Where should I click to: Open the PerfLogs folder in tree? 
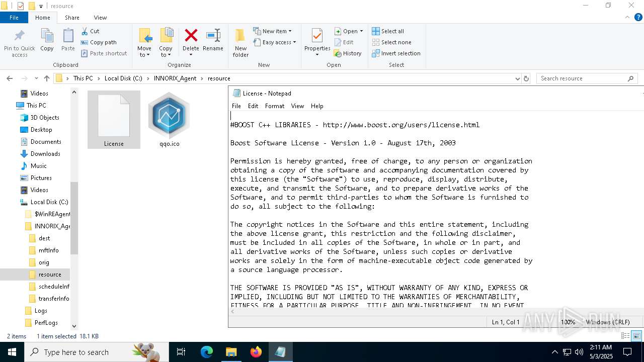click(46, 323)
